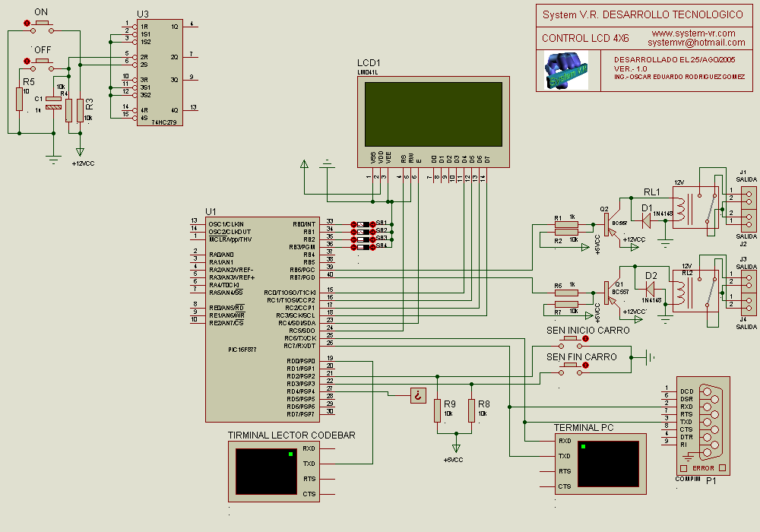Viewport: 760px width, 532px height.
Task: Select the TERMINAL PC virtual terminal screen
Action: (x=608, y=464)
